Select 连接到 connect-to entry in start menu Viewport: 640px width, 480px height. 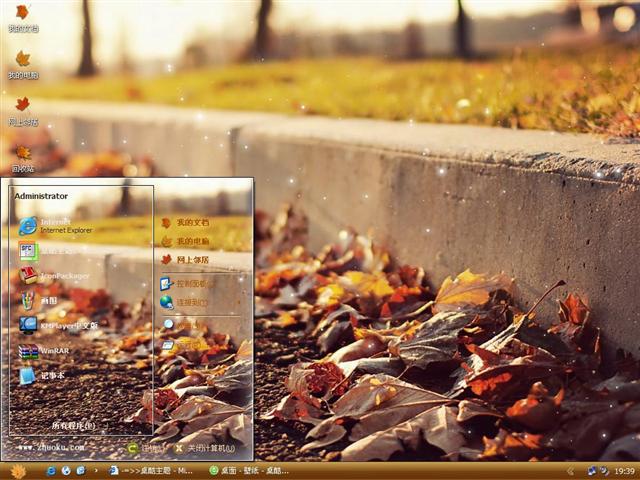coord(184,302)
